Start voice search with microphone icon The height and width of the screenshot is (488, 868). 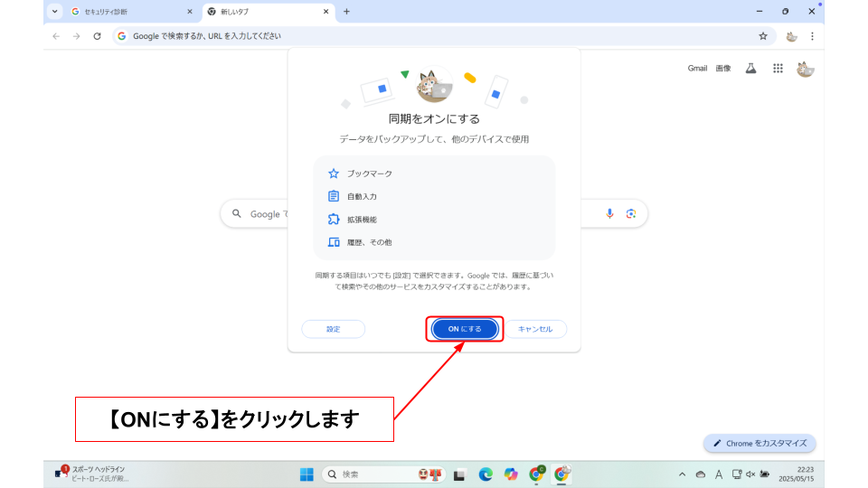click(x=609, y=213)
